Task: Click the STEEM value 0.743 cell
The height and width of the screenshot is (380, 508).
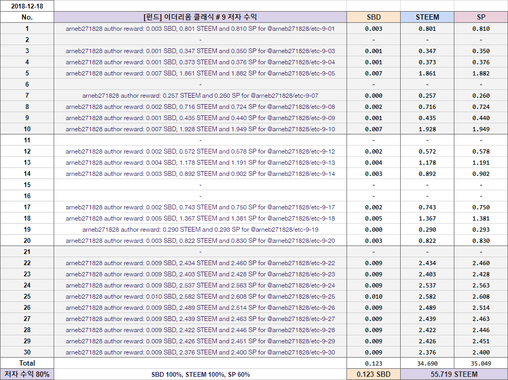Action: (x=427, y=207)
